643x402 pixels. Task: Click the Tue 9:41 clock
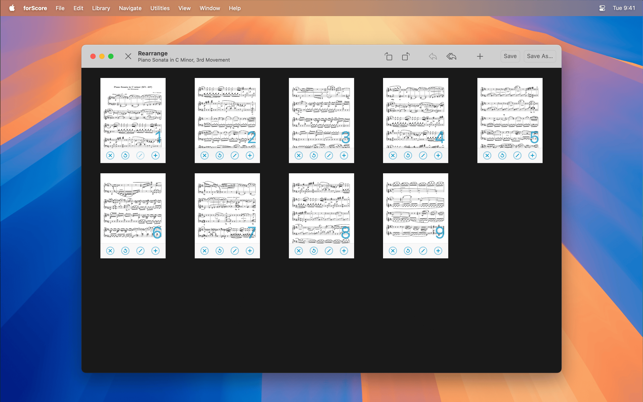[x=624, y=8]
